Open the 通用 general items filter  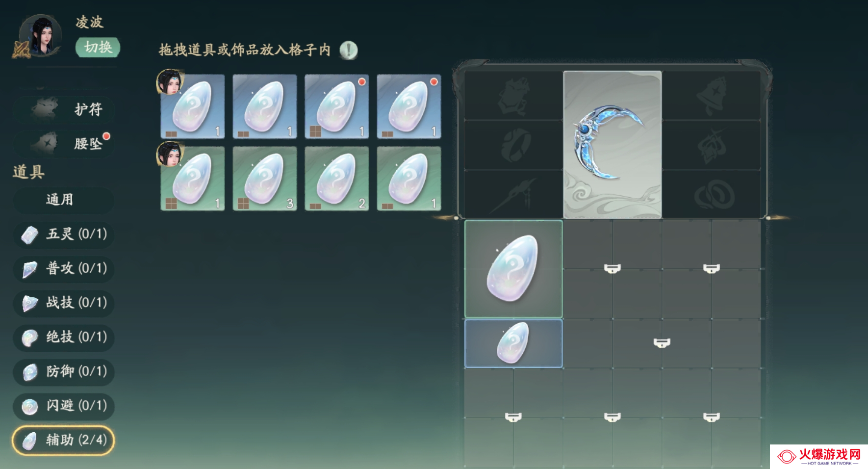[x=64, y=200]
